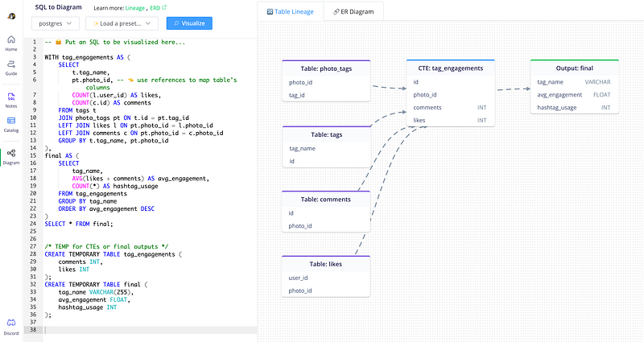Image resolution: width=644 pixels, height=342 pixels.
Task: Select the Table: tags node header
Action: (327, 134)
